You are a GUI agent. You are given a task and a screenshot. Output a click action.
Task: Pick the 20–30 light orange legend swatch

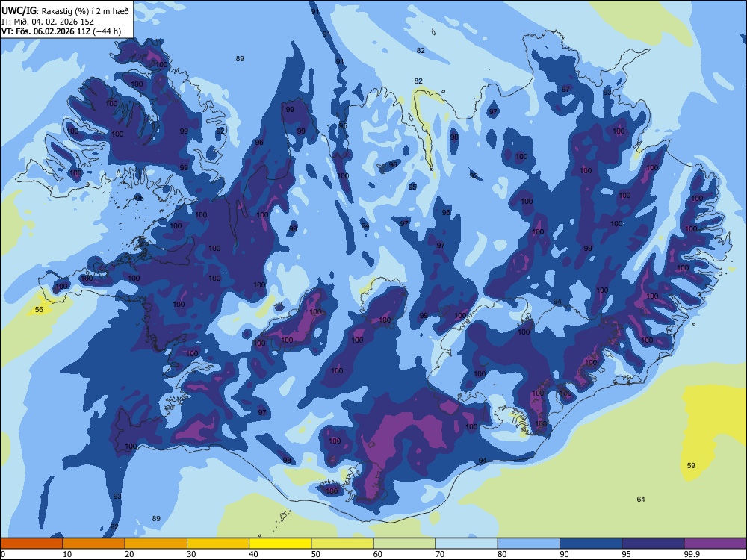tap(156, 544)
